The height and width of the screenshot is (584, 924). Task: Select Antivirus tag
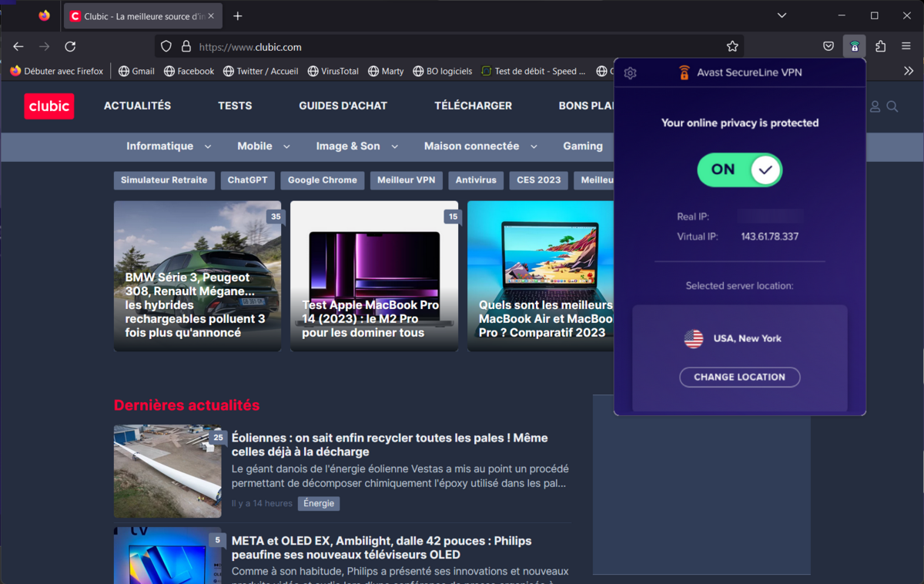(x=476, y=180)
